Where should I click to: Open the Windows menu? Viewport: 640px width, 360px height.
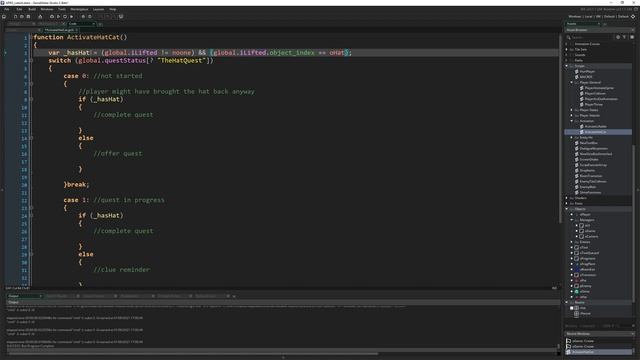pyautogui.click(x=47, y=9)
